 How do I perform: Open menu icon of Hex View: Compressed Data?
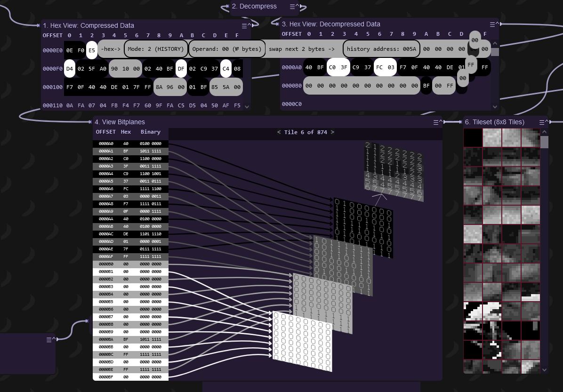[x=244, y=25]
